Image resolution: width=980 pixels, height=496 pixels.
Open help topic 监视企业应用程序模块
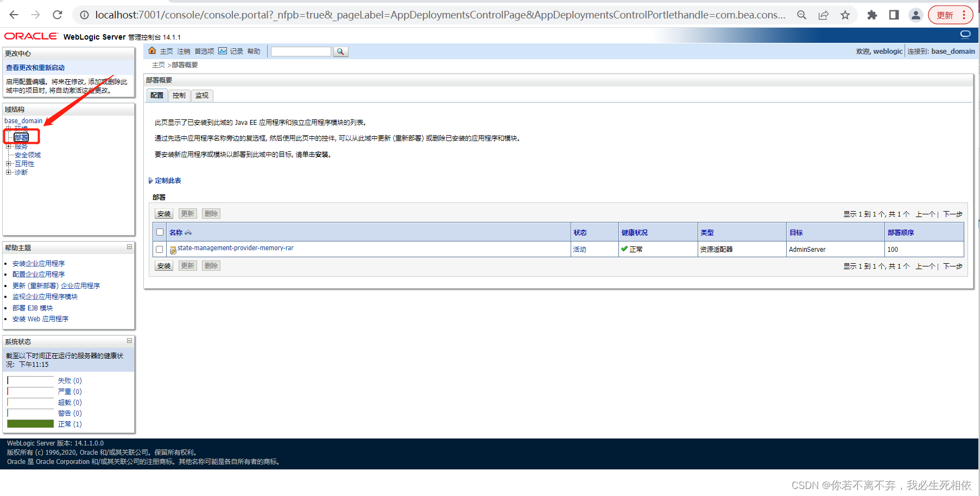pos(45,297)
